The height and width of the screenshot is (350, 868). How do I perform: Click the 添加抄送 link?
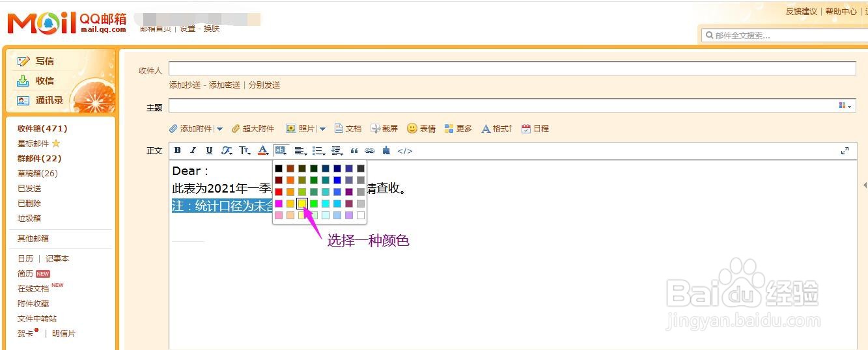point(185,85)
